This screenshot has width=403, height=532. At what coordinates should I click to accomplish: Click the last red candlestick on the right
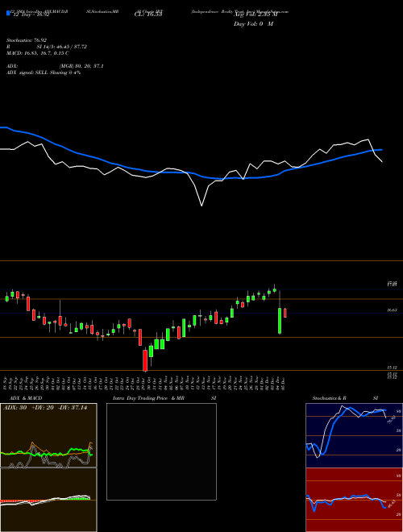[x=285, y=313]
